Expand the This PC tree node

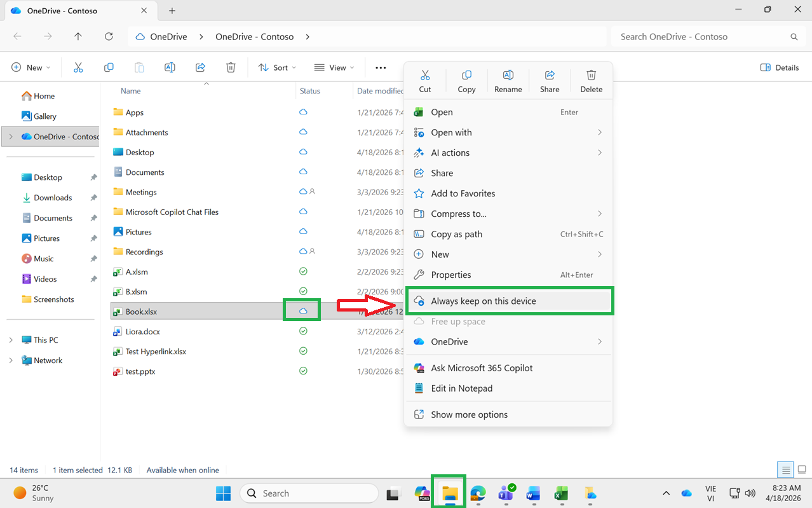pyautogui.click(x=11, y=340)
